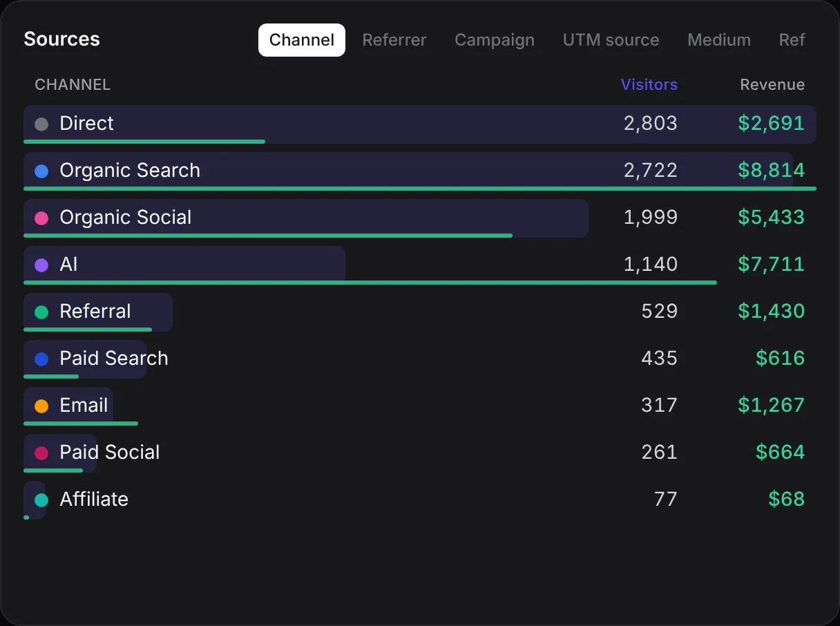Click the CHANNEL column header
Viewport: 840px width, 626px height.
tap(73, 85)
